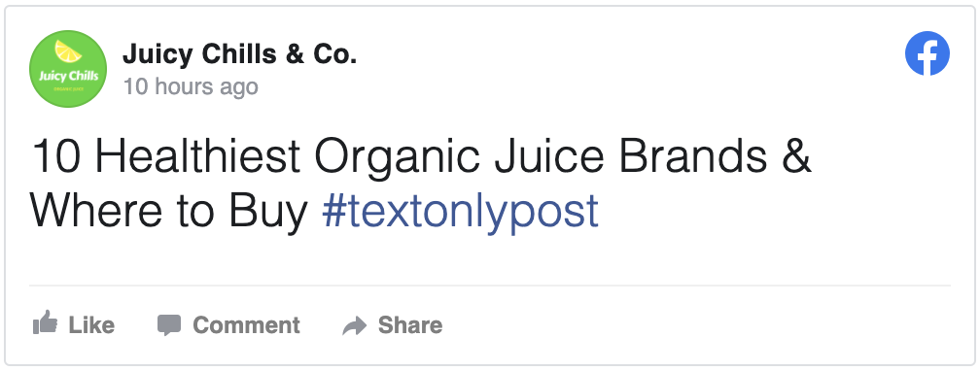Hit the thumbs-up Like icon
Viewport: 980px width, 371px height.
45,322
